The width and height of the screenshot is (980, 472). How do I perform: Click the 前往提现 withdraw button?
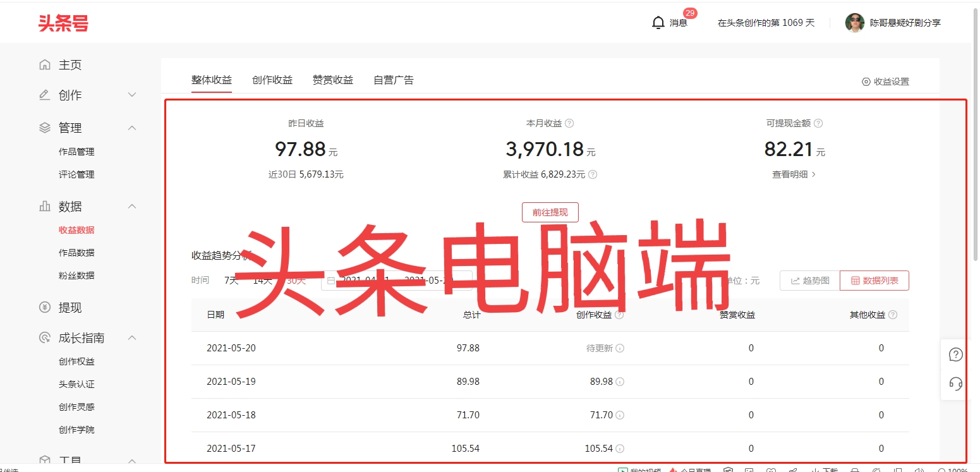[x=550, y=212]
